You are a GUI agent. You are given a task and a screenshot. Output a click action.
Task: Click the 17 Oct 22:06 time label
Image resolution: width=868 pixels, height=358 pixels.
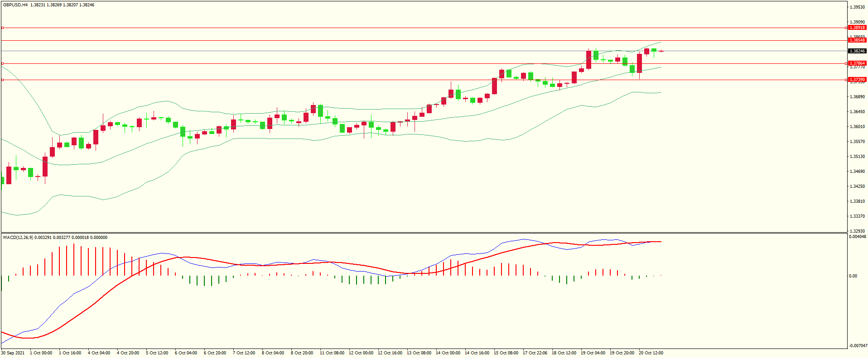point(535,353)
